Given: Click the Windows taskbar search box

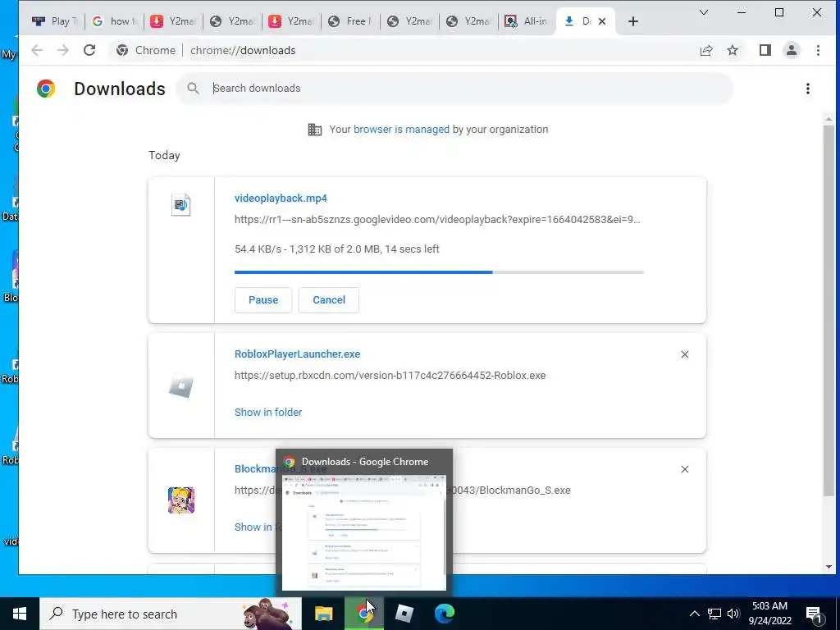Looking at the screenshot, I should (x=171, y=614).
